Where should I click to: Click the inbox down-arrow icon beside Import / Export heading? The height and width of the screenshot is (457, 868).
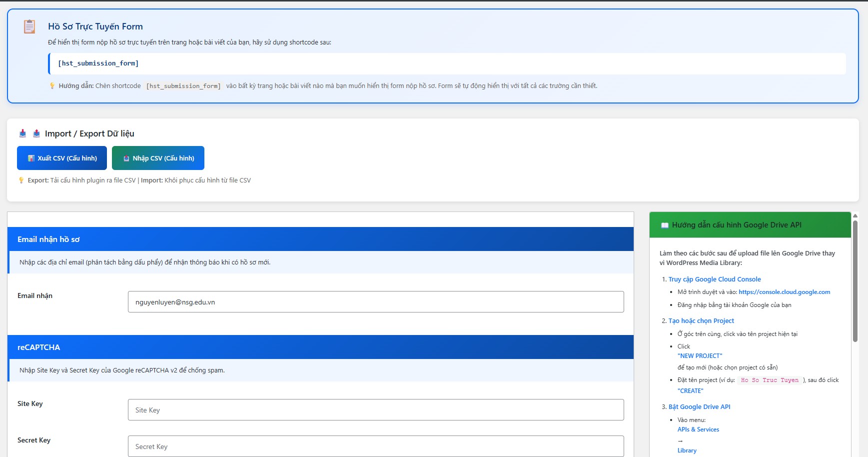coord(22,133)
